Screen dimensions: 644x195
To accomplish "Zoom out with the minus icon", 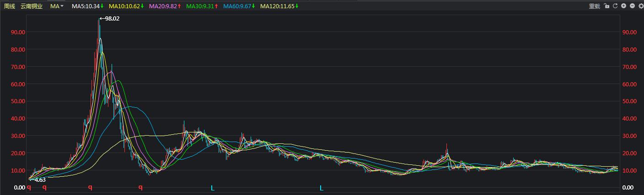I will [x=633, y=6].
